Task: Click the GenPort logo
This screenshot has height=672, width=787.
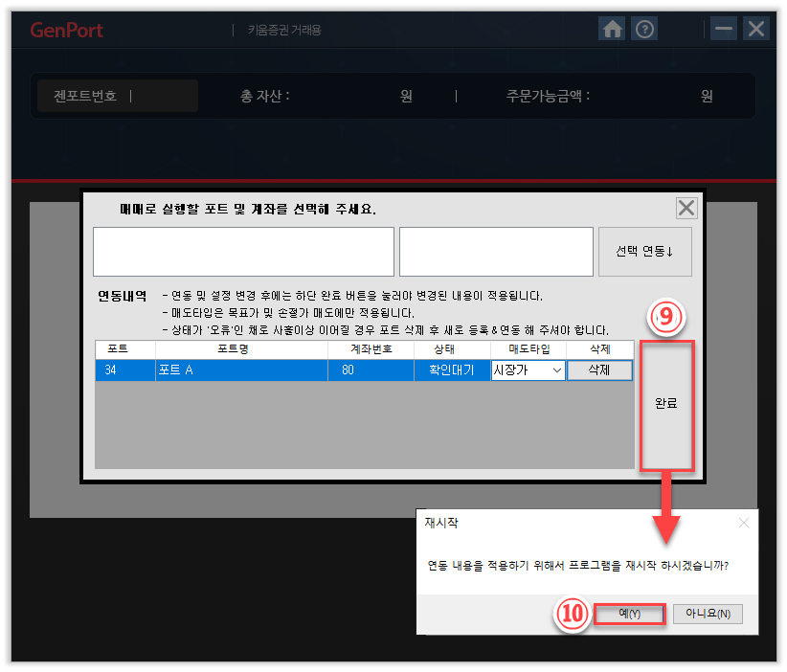Action: 66,30
